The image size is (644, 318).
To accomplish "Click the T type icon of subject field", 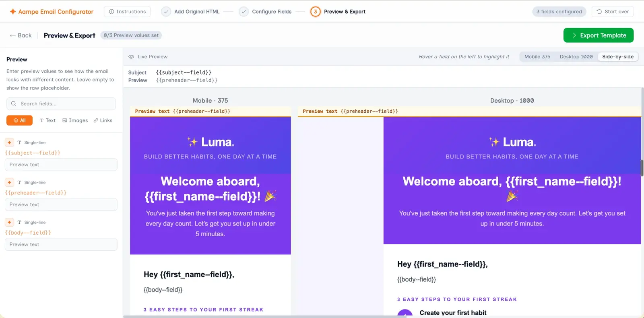I will [19, 142].
